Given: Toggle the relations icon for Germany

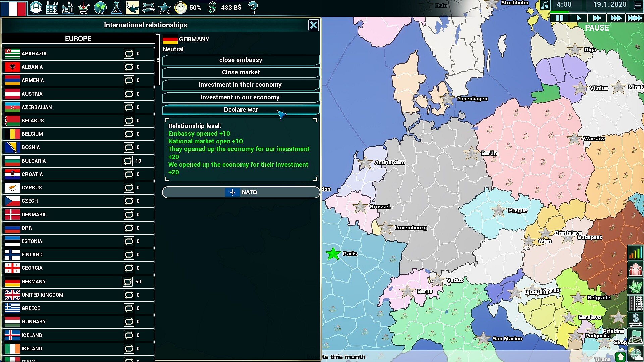Looking at the screenshot, I should pos(128,282).
